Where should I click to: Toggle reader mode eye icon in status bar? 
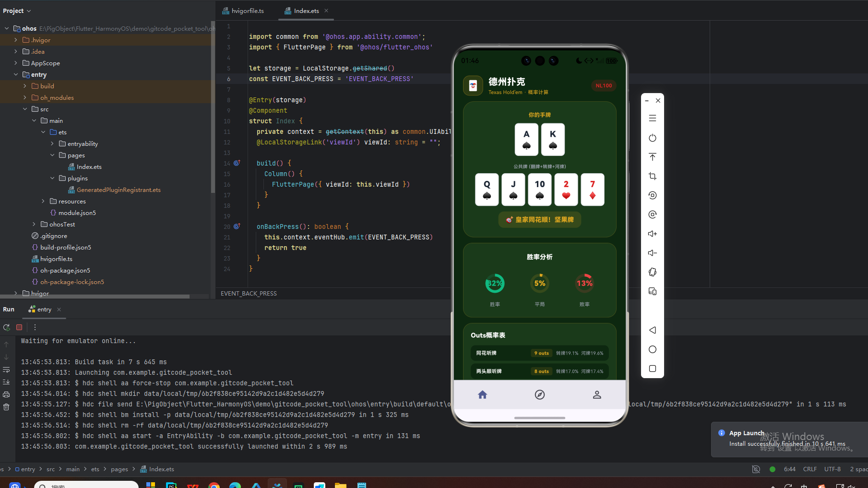(756, 469)
